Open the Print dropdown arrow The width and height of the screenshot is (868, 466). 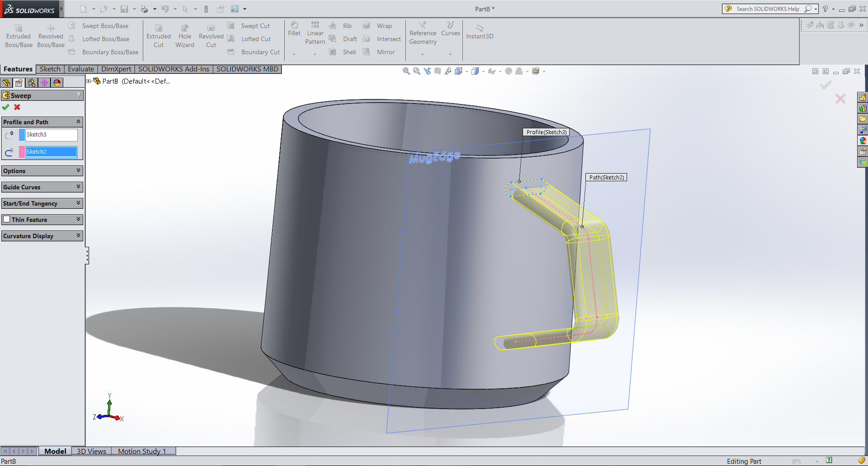(155, 9)
